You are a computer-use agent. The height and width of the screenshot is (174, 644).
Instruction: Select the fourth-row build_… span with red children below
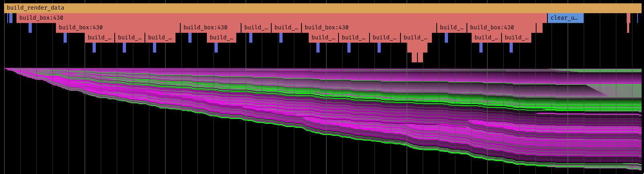click(416, 38)
